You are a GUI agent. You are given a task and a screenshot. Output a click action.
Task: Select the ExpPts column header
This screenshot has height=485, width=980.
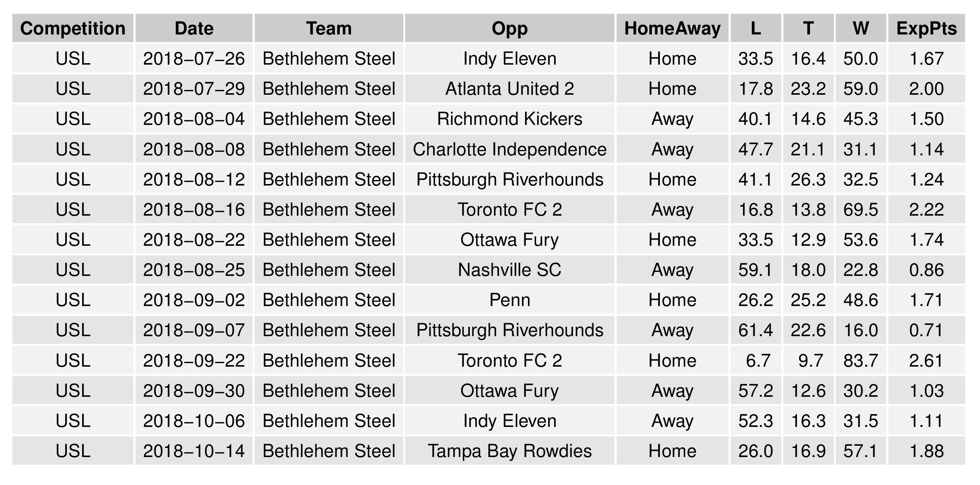pyautogui.click(x=926, y=29)
